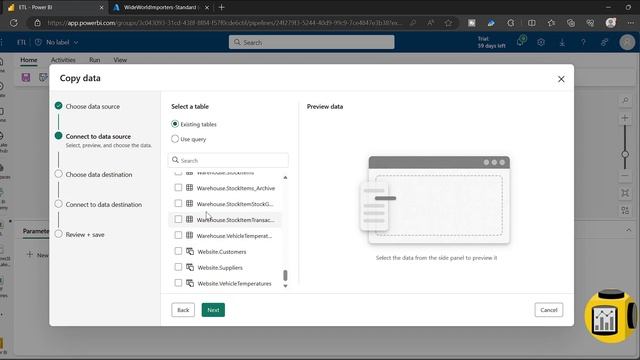Click the zoom to fit icon on canvas
640x360 pixels.
click(x=625, y=193)
